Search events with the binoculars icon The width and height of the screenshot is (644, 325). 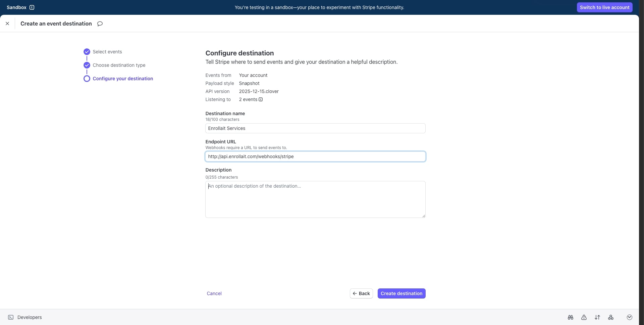click(x=570, y=317)
